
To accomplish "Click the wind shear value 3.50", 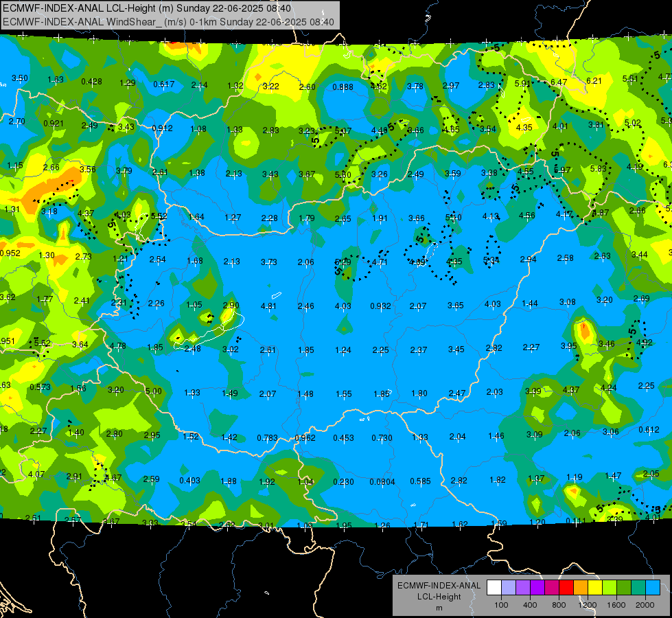I will coord(20,78).
